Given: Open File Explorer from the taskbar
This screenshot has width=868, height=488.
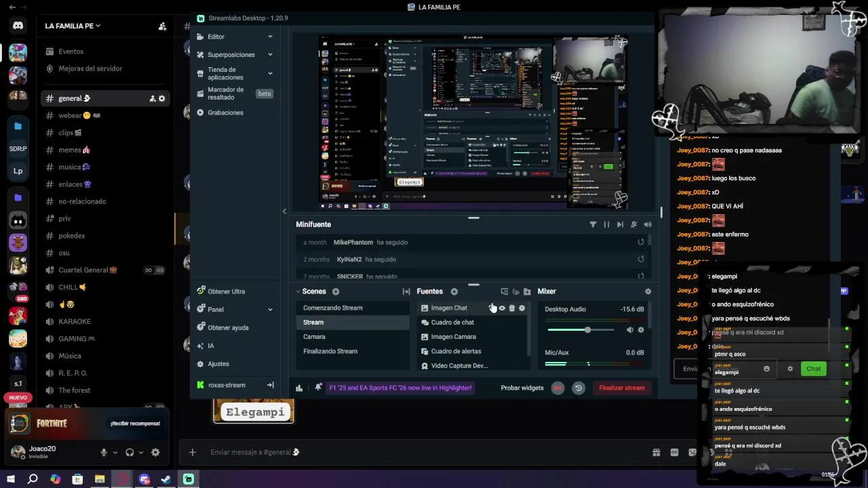Looking at the screenshot, I should click(x=100, y=479).
